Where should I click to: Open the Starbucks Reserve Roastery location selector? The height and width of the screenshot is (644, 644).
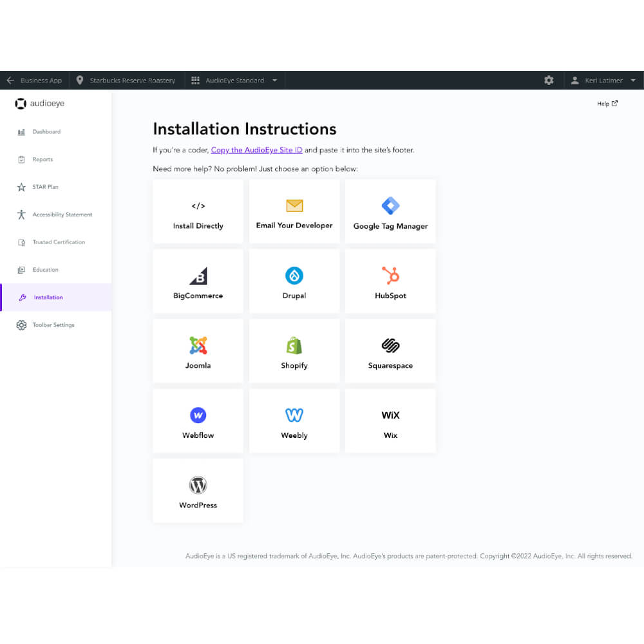click(x=126, y=80)
